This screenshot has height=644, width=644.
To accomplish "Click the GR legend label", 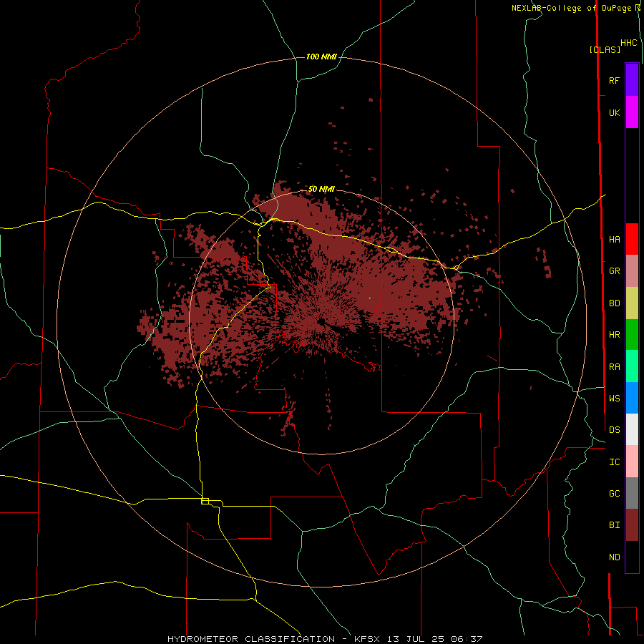I will coord(614,271).
